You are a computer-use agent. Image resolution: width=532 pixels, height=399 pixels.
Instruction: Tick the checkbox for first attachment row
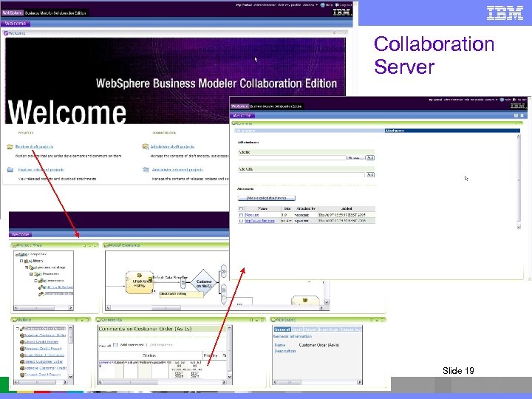click(x=241, y=215)
